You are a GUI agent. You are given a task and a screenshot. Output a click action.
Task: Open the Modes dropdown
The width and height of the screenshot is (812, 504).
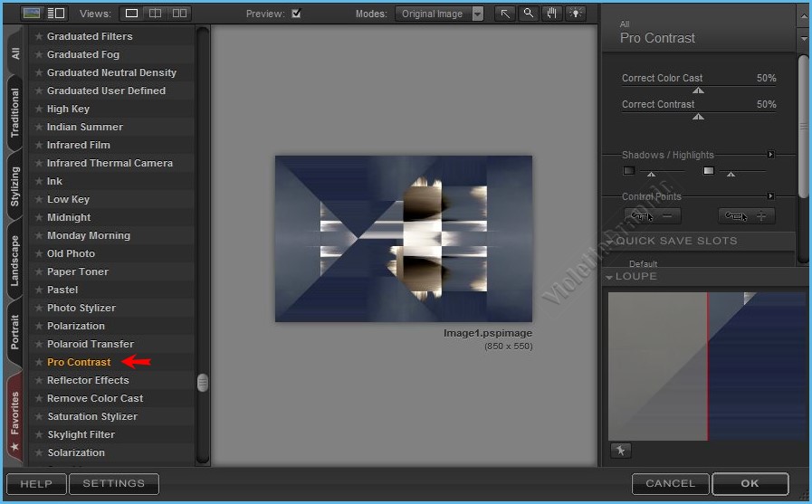click(477, 14)
